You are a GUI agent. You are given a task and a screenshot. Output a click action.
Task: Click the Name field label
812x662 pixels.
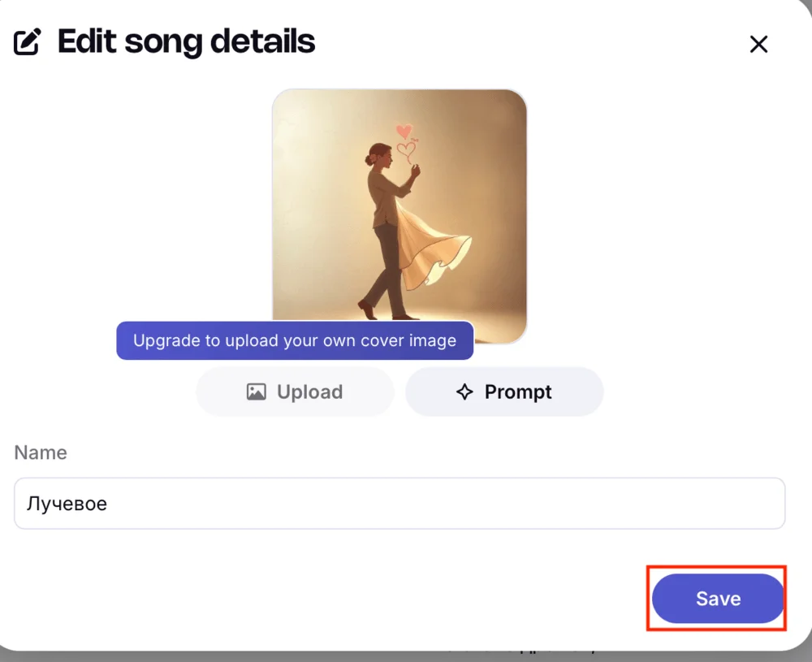click(41, 452)
